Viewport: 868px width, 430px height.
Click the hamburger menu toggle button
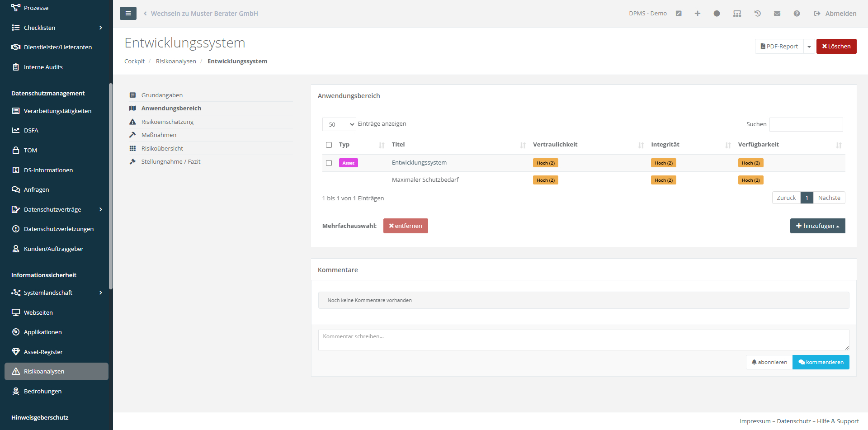[x=128, y=14]
